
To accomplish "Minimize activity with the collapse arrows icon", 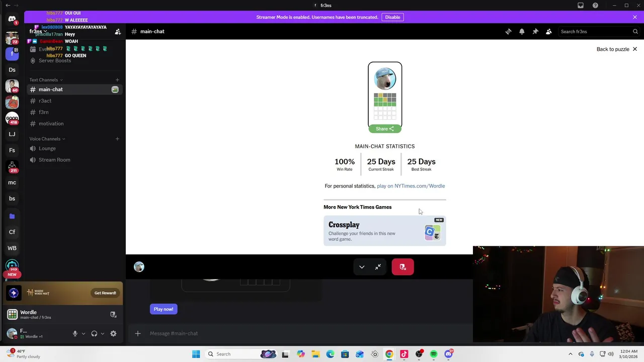I will coord(378,267).
